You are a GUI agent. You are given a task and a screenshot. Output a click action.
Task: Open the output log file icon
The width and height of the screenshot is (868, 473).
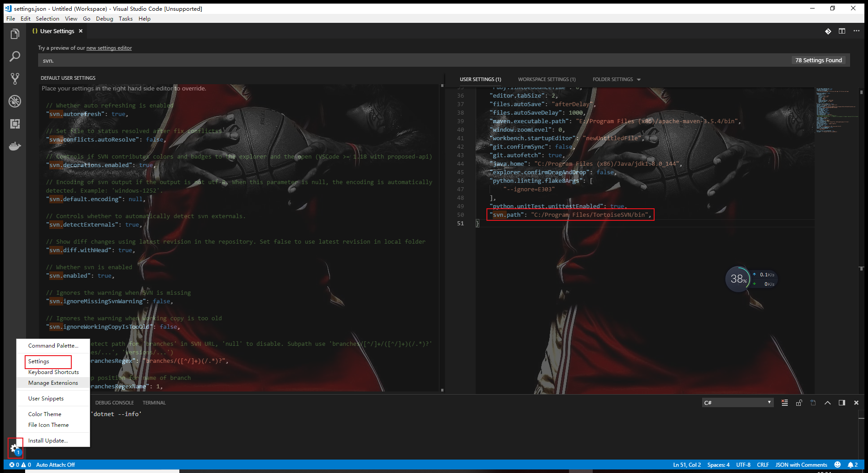[x=813, y=403]
